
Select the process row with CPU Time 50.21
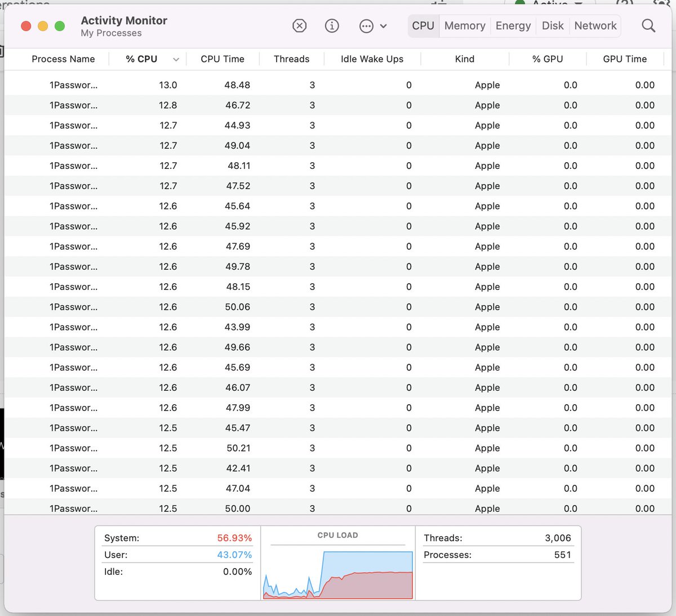(x=338, y=448)
